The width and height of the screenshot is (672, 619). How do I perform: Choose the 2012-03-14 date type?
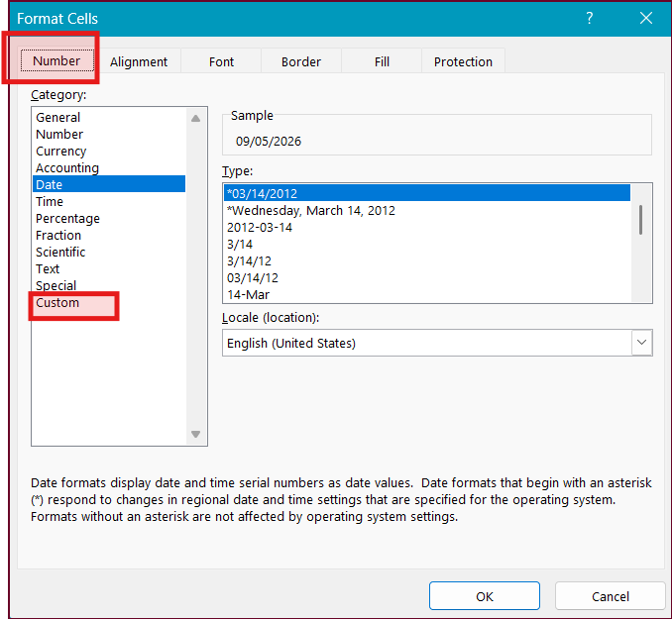427,227
